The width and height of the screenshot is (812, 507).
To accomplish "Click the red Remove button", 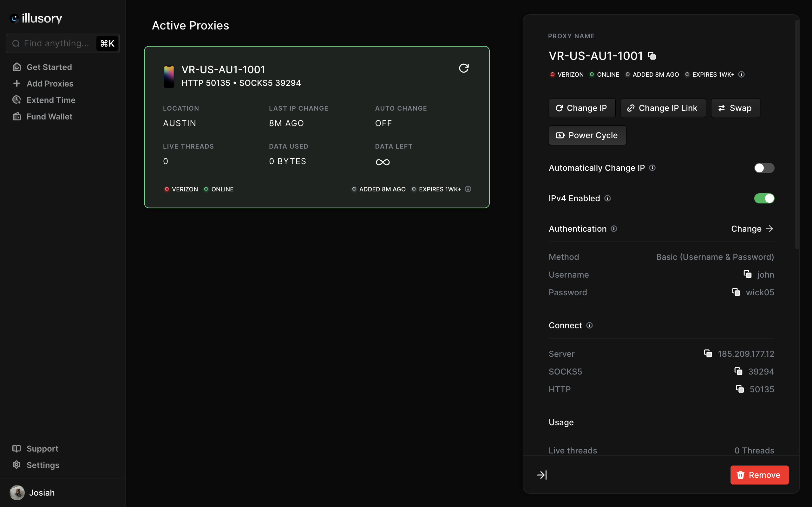I will pos(759,474).
